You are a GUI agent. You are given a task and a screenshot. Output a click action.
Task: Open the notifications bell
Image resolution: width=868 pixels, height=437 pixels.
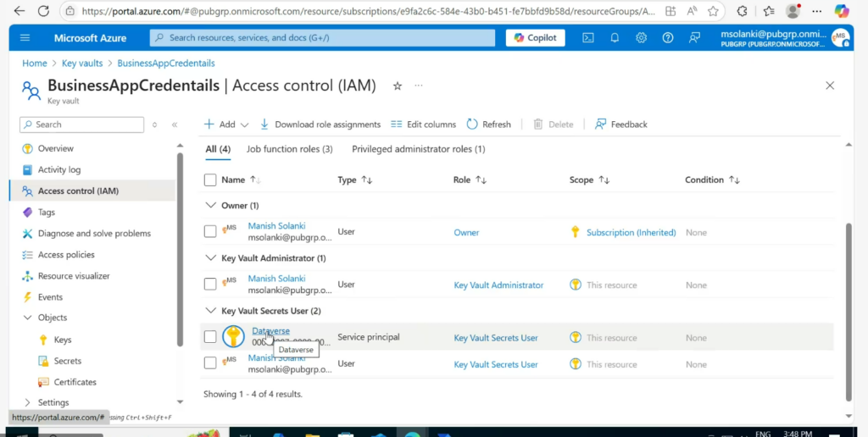tap(615, 37)
